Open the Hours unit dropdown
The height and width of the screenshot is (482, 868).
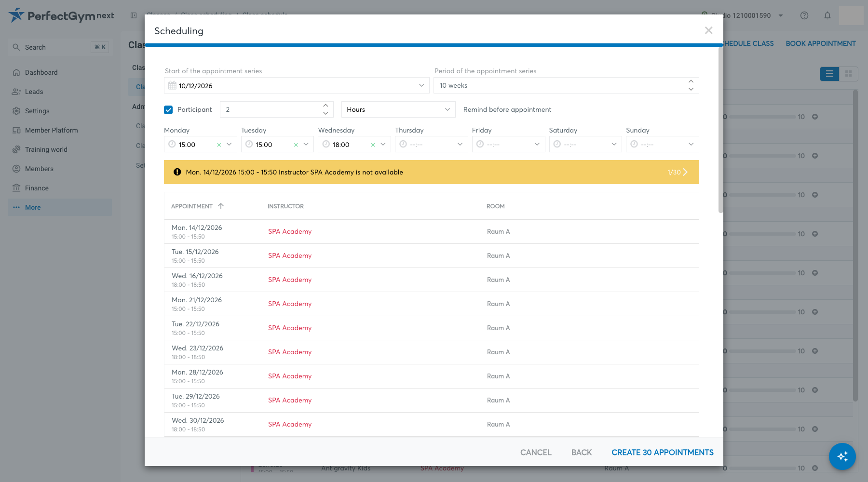398,109
